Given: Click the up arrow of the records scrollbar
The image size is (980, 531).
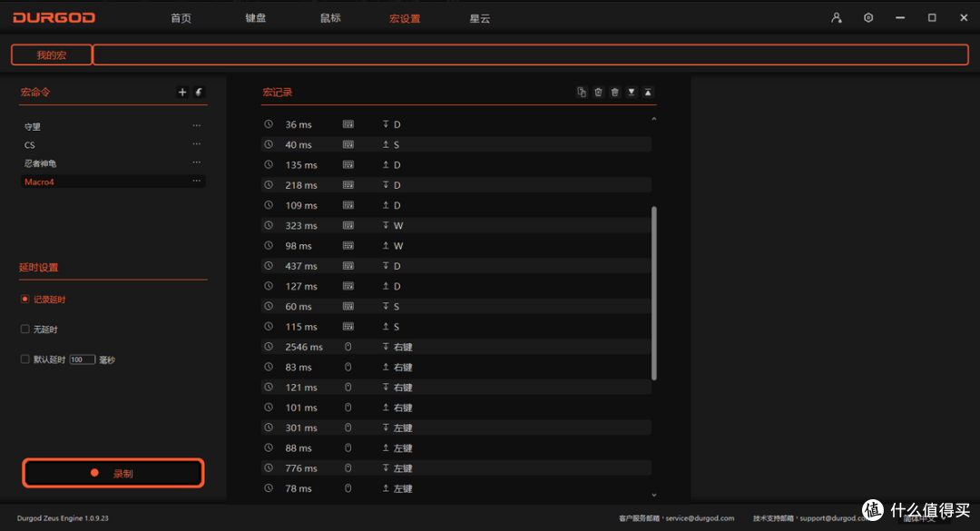Looking at the screenshot, I should (653, 119).
